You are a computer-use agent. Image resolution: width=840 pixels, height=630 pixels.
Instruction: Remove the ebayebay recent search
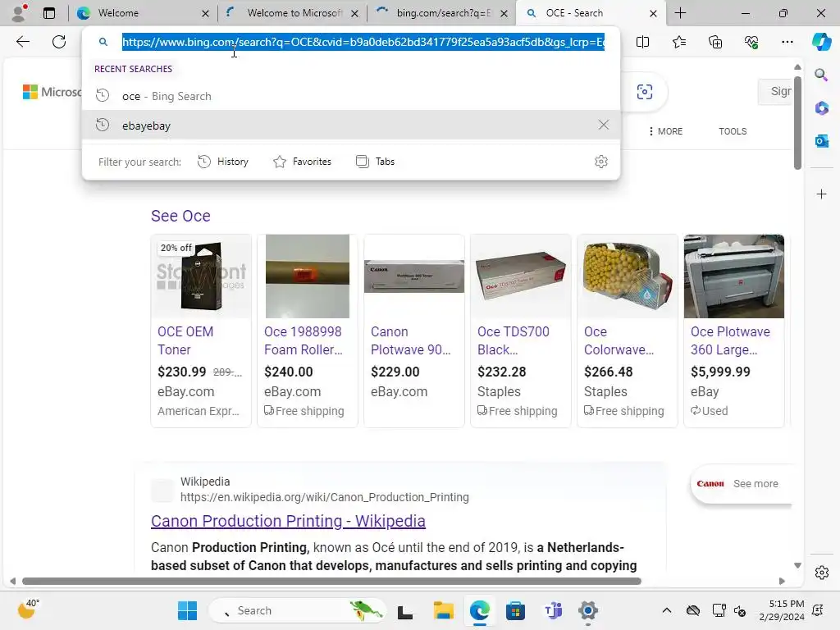[x=603, y=125]
